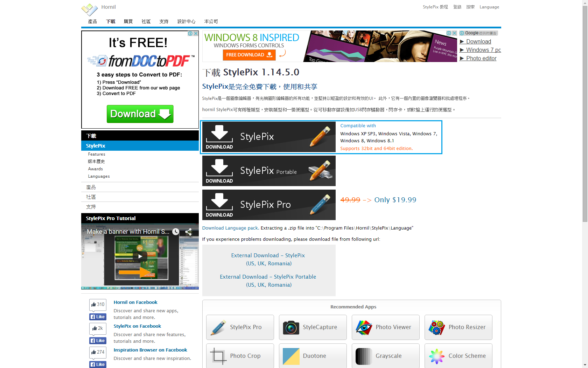588x368 pixels.
Task: Click the info icon on top banner ad
Action: click(449, 33)
